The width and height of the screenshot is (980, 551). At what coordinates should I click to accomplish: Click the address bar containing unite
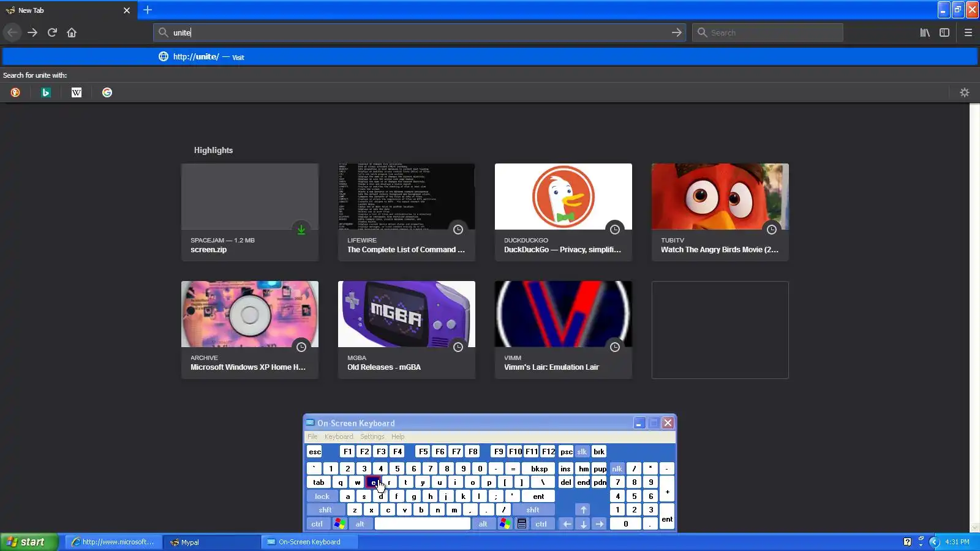pos(420,32)
